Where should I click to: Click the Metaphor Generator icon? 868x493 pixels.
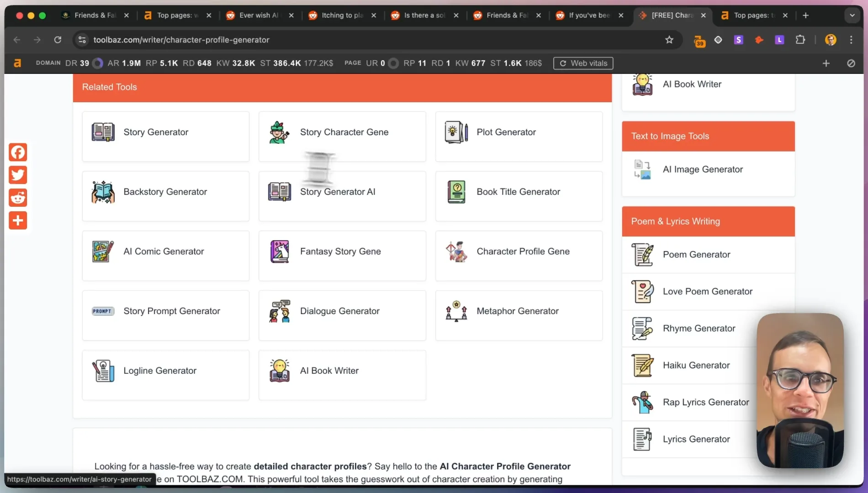pos(456,311)
